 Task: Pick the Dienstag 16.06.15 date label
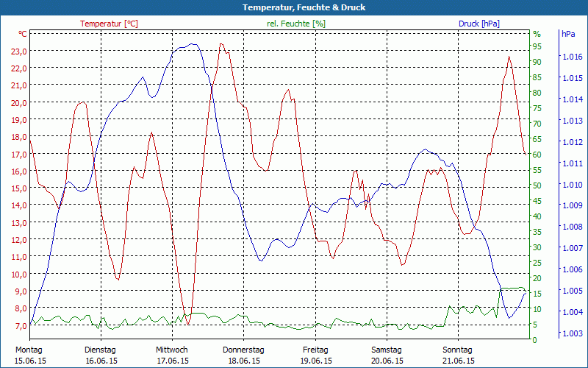pyautogui.click(x=101, y=355)
